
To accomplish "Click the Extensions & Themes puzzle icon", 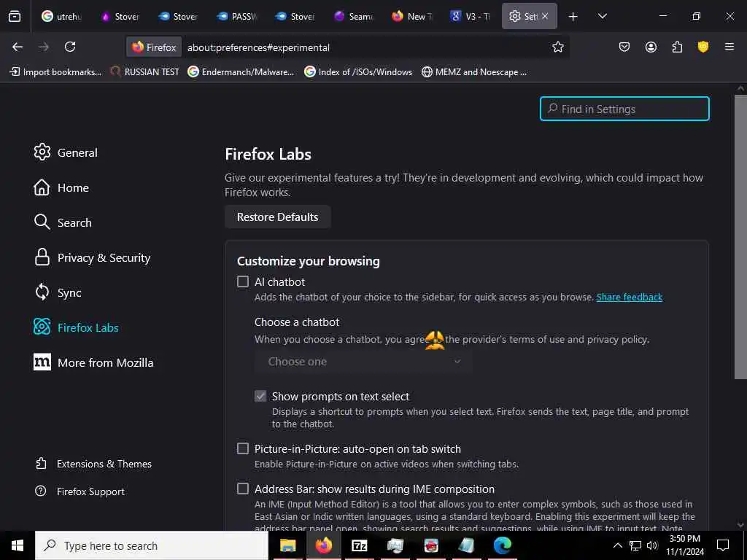I will pyautogui.click(x=41, y=463).
